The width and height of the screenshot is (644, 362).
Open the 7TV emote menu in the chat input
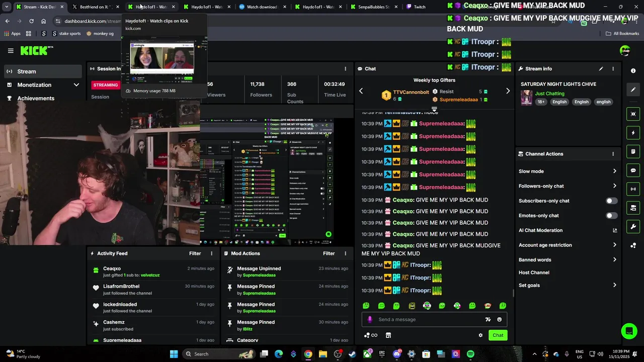coord(488,319)
